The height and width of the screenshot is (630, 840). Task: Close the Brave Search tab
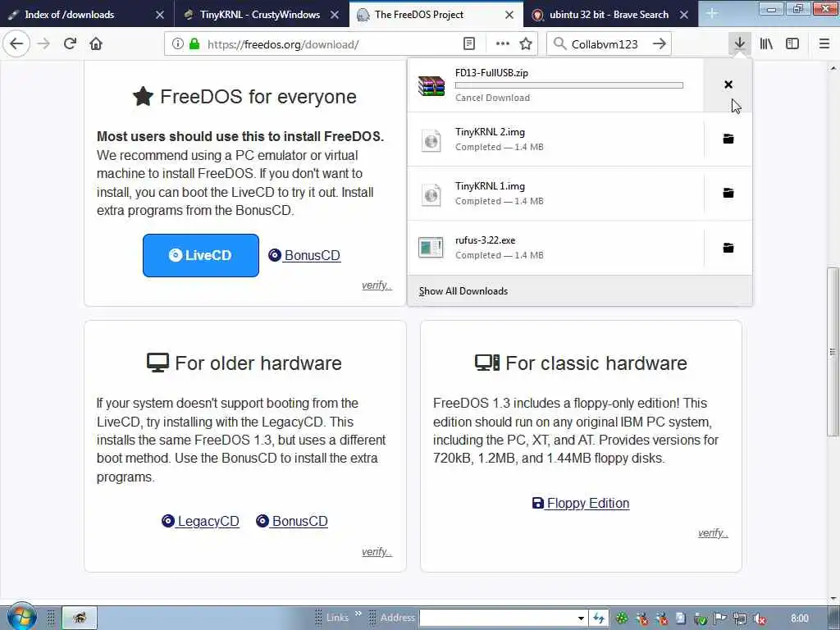tap(684, 15)
